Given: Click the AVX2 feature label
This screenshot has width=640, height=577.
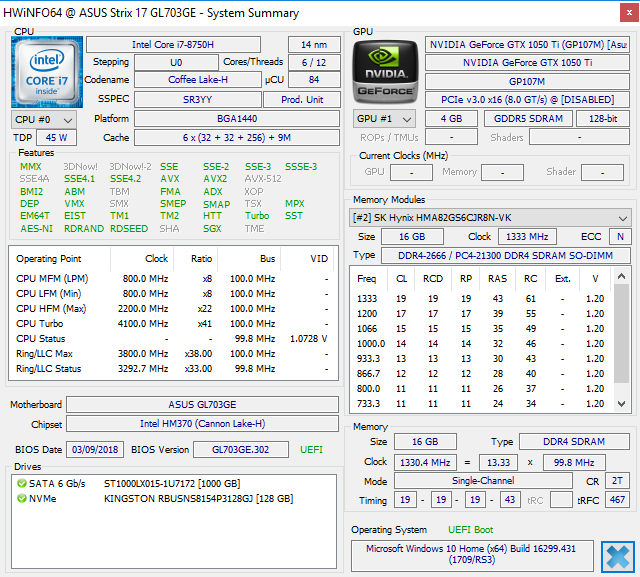Looking at the screenshot, I should [215, 179].
